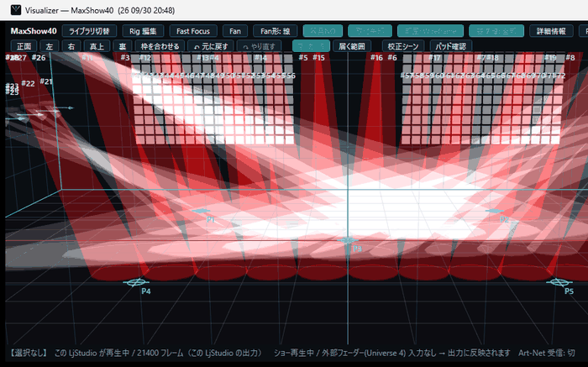This screenshot has height=367, width=588.
Task: Click the 21400 フレーム playback status text
Action: click(x=158, y=353)
